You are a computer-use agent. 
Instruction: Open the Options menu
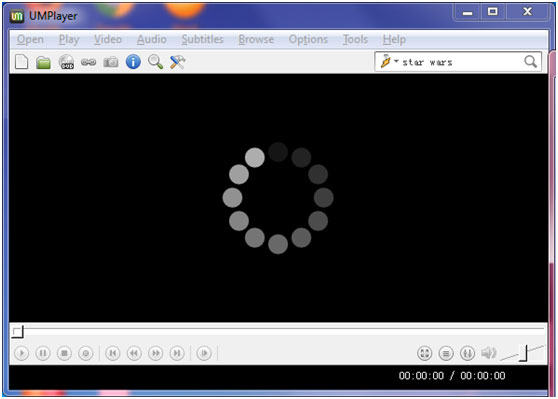coord(308,40)
